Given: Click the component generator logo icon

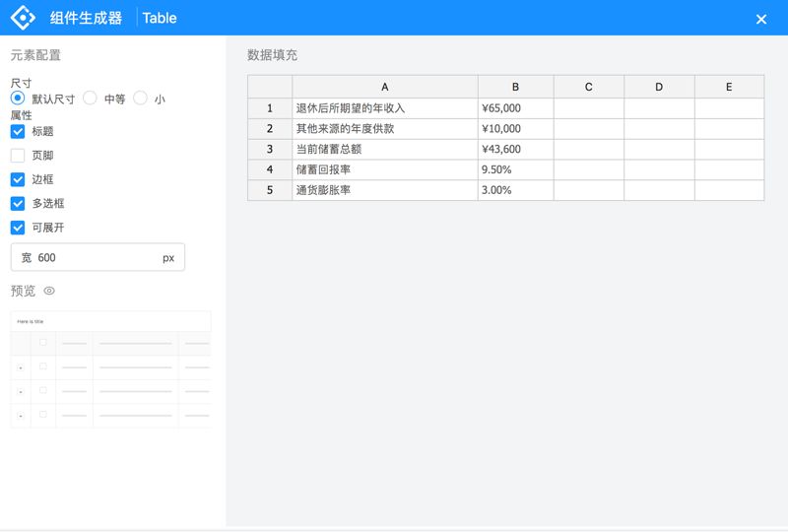Looking at the screenshot, I should [x=23, y=18].
